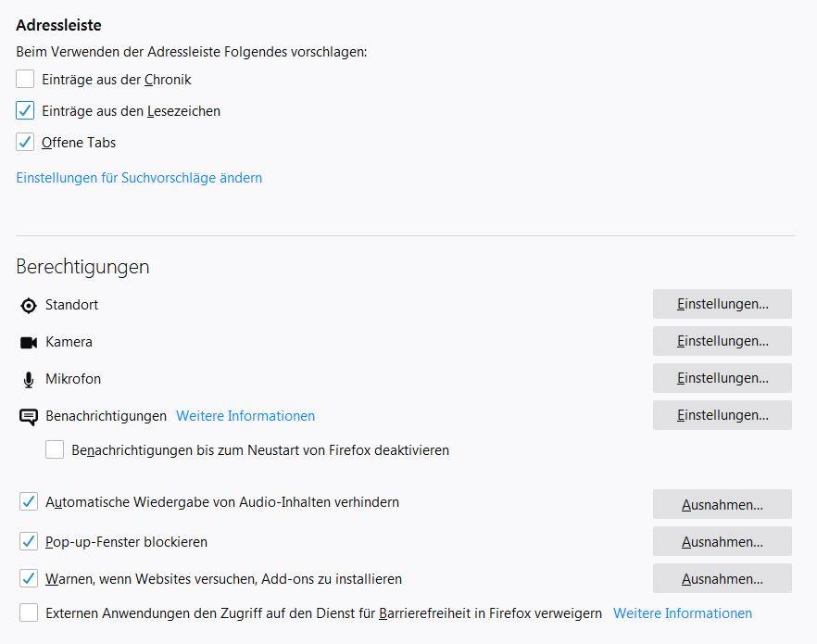Uncheck Pop-up-Fenster blockieren checkbox
The image size is (817, 644).
click(29, 541)
